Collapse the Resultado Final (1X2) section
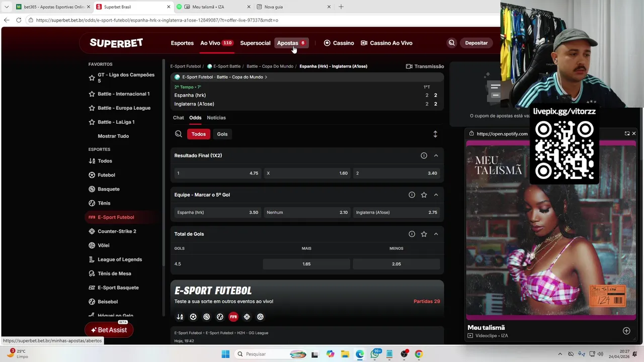Image resolution: width=644 pixels, height=362 pixels. [x=436, y=156]
